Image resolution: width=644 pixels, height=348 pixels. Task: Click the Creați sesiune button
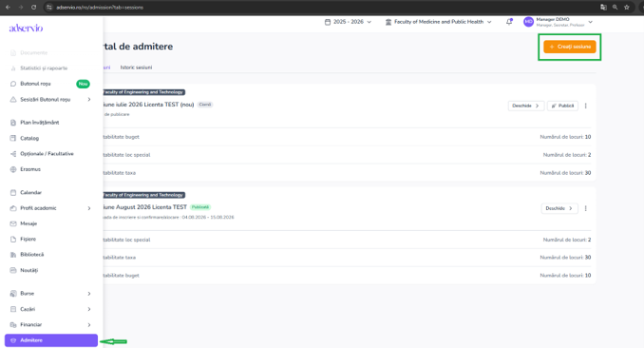(x=570, y=47)
